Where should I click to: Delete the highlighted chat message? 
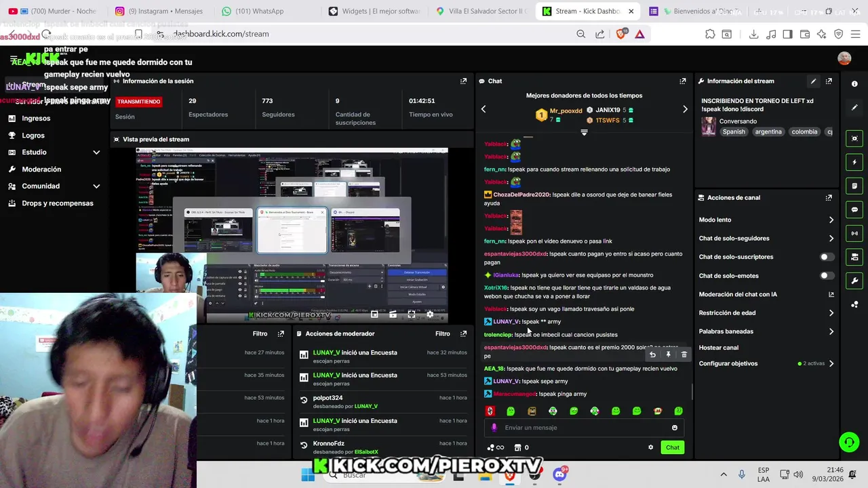684,354
